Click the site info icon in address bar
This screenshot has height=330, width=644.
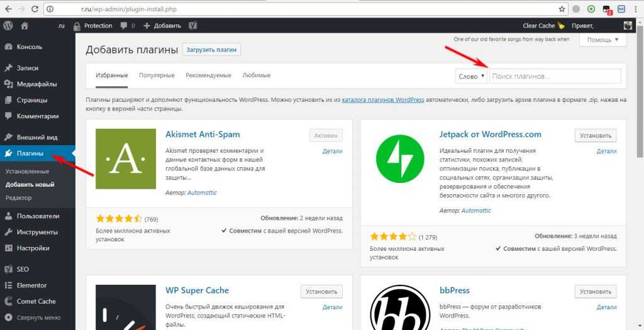(x=50, y=9)
